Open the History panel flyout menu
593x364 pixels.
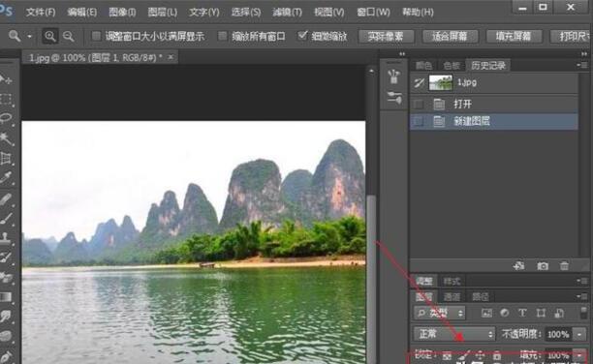coord(582,65)
